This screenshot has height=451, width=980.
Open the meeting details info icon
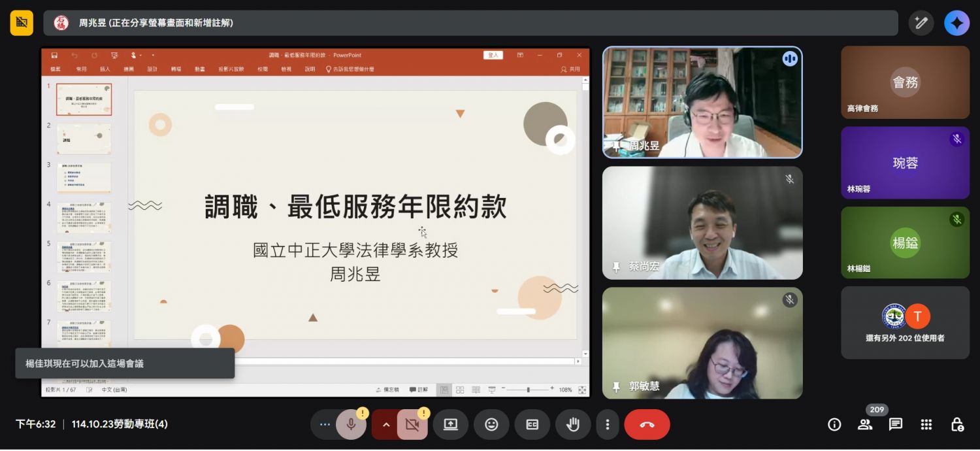click(834, 425)
